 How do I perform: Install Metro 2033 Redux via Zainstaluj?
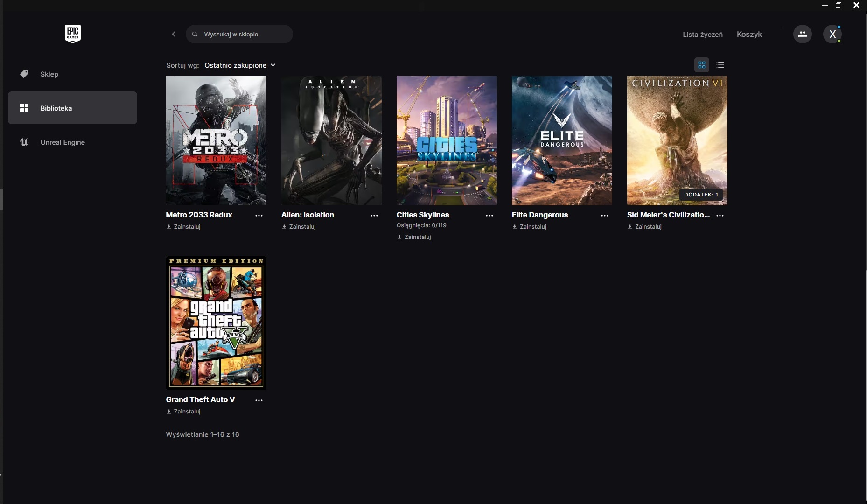(183, 227)
